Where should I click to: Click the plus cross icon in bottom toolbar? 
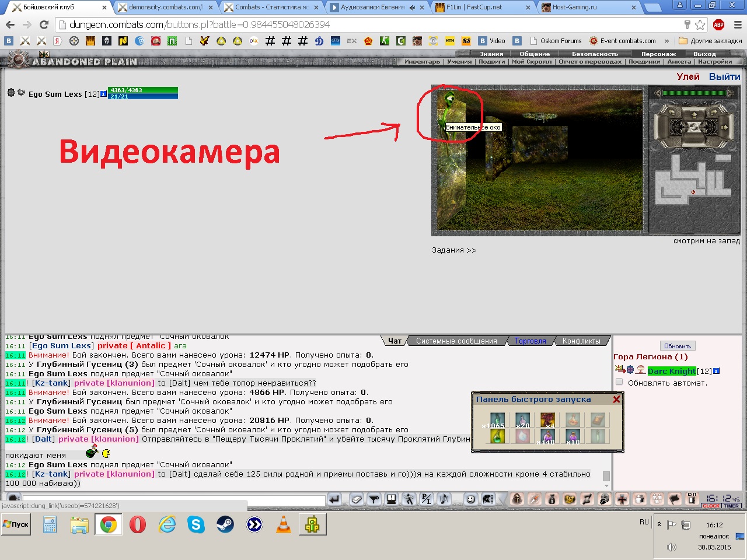622,499
